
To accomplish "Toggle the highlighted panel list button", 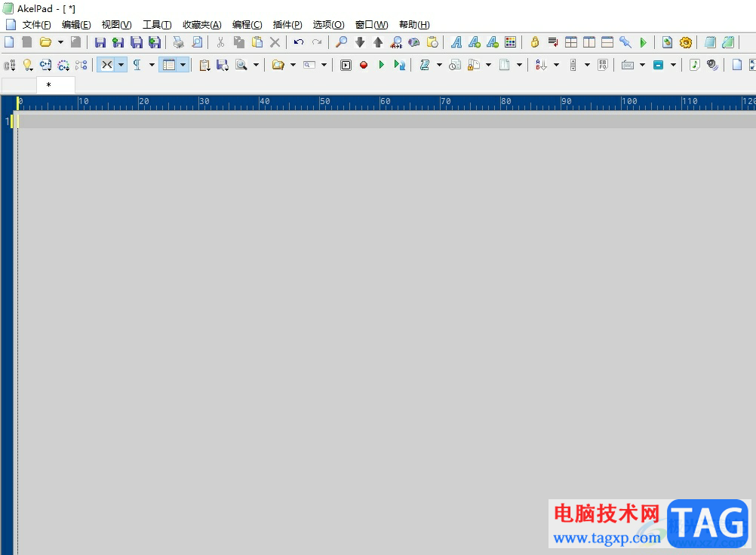I will click(169, 65).
